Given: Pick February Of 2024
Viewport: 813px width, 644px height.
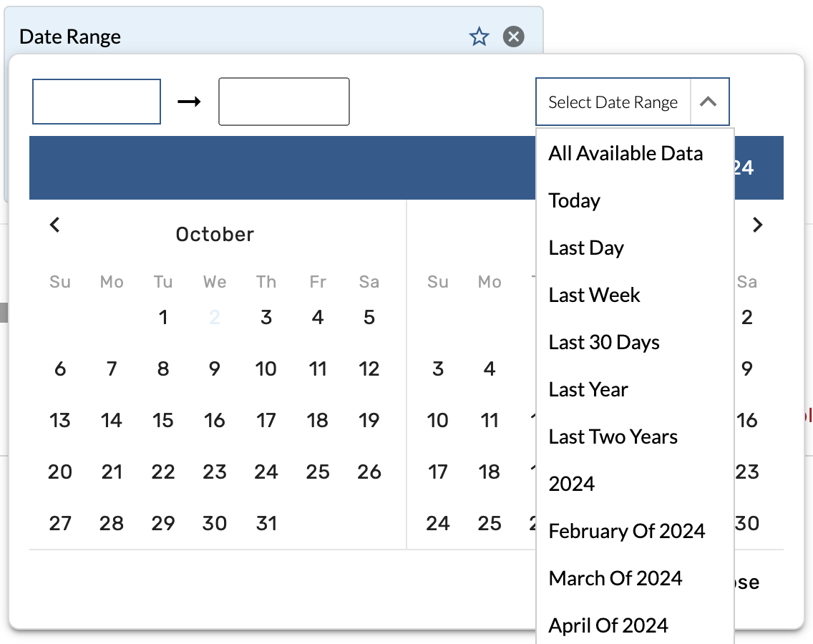Looking at the screenshot, I should 627,531.
